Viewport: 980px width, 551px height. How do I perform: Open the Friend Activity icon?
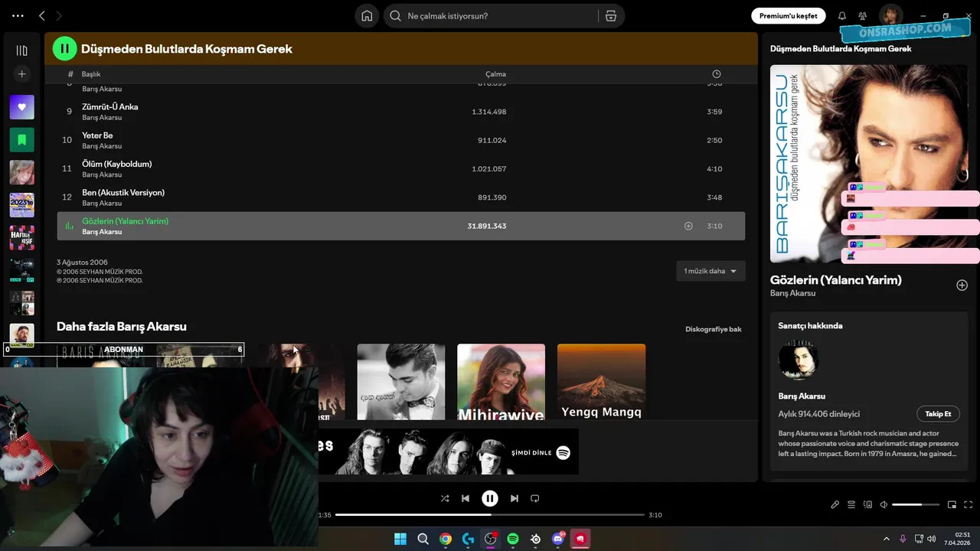click(x=863, y=15)
